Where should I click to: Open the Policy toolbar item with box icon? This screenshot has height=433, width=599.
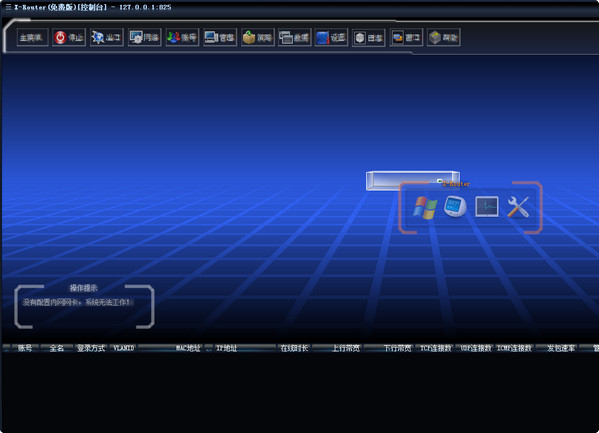coord(258,37)
